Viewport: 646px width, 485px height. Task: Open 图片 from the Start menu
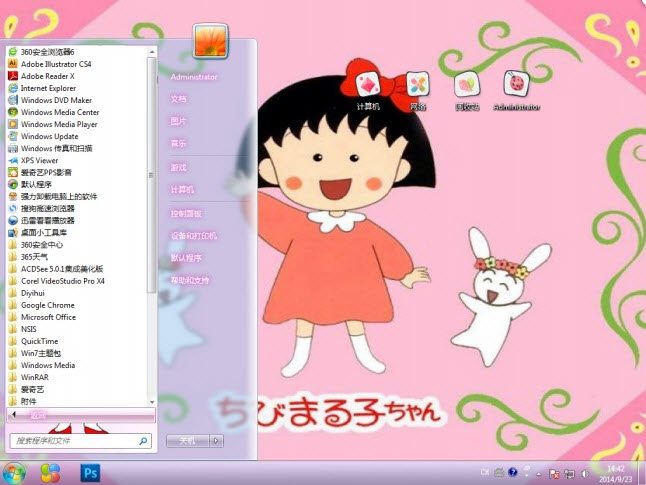click(x=178, y=121)
